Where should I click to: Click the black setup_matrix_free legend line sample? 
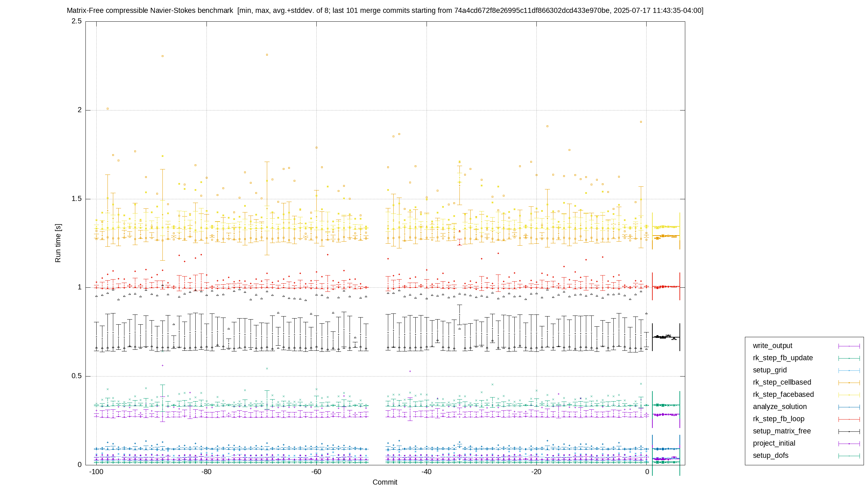849,431
